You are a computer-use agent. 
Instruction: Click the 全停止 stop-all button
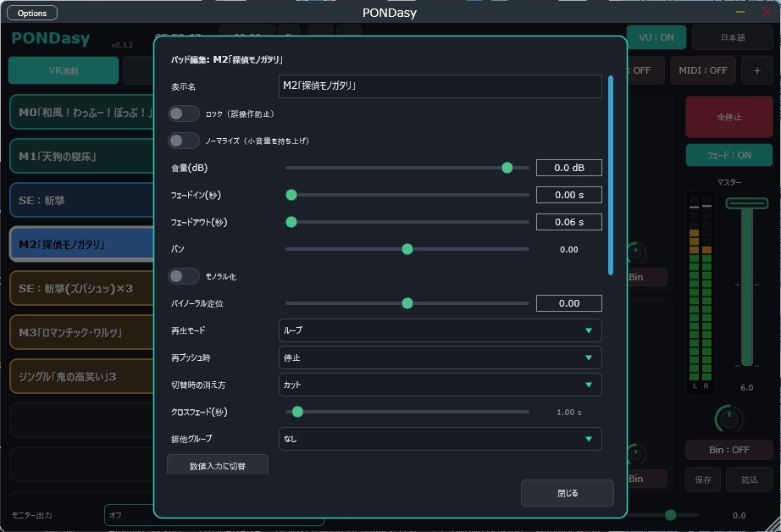[x=729, y=117]
